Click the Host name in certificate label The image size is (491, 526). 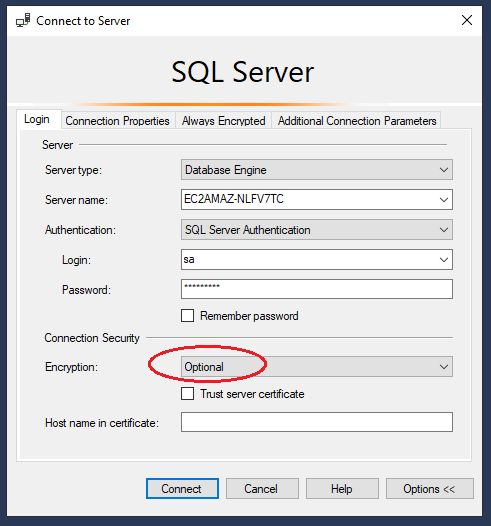[102, 423]
